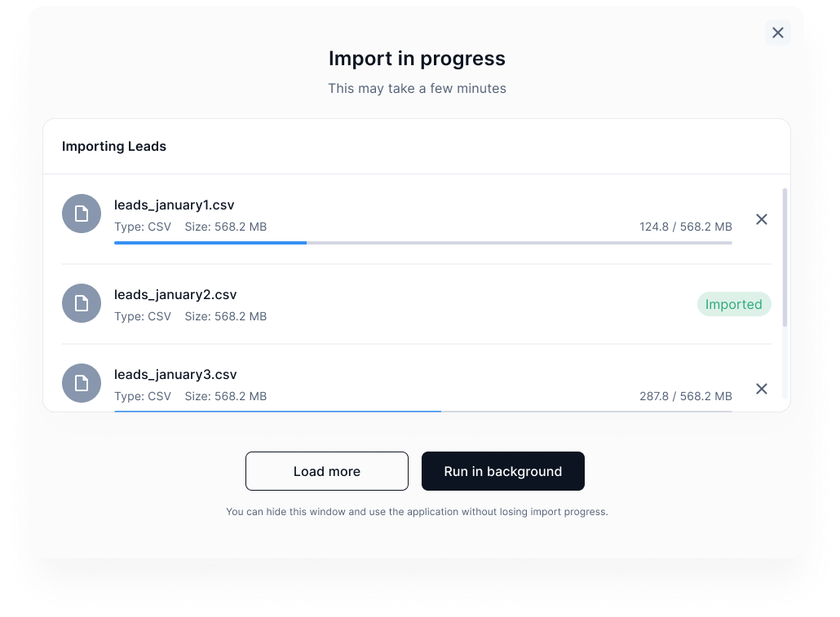Cancel the leads_january1.csv import
840x617 pixels.
762,219
